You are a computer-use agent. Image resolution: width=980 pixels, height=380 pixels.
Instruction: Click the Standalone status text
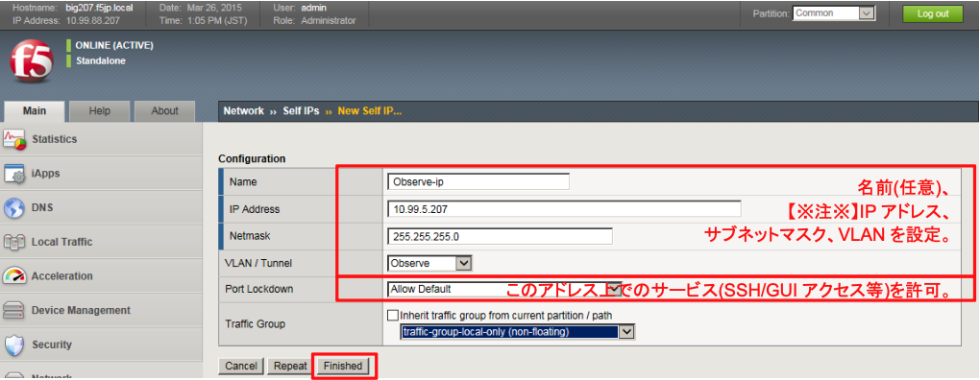point(101,61)
